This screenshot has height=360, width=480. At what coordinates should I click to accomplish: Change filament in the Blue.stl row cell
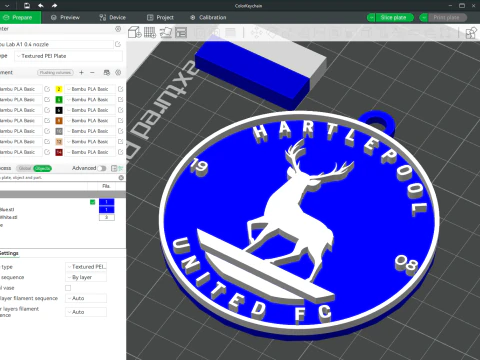107,209
